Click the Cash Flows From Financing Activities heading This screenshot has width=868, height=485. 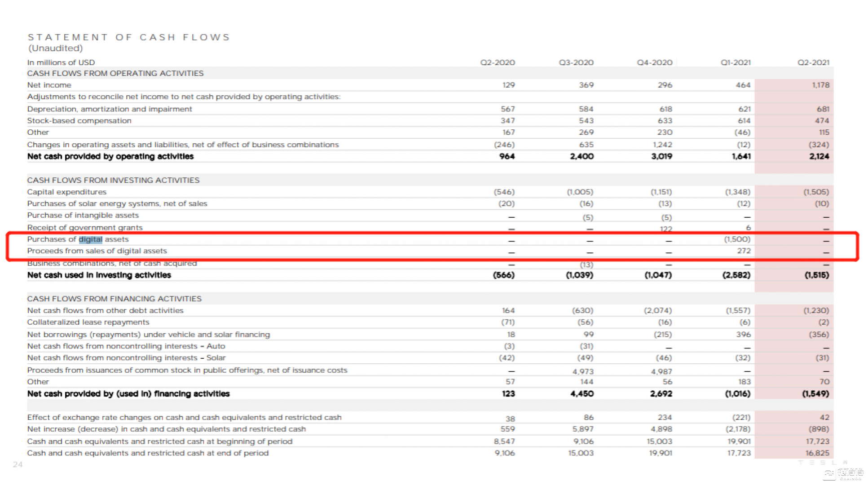tap(114, 299)
